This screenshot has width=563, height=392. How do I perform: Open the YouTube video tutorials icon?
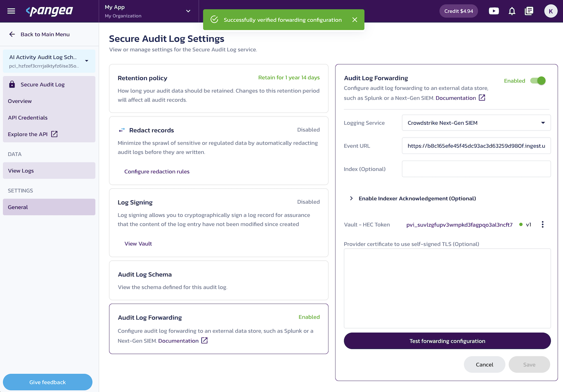[x=494, y=11]
